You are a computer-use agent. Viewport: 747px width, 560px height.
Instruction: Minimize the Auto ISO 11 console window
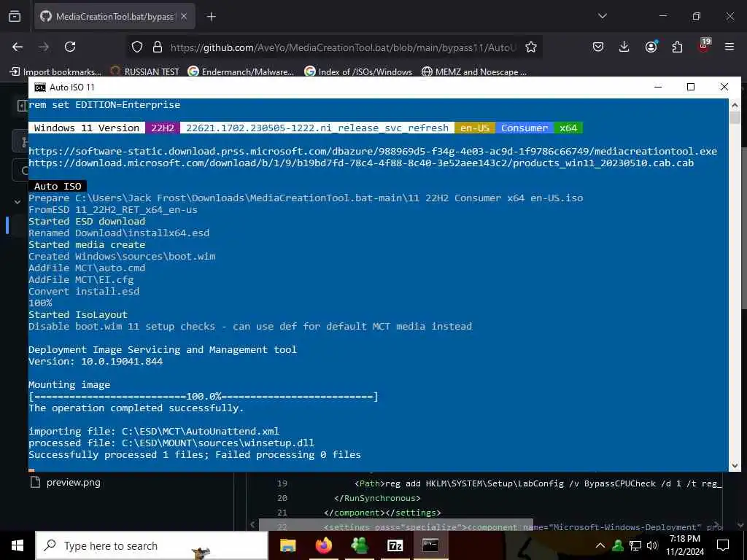[x=658, y=87]
